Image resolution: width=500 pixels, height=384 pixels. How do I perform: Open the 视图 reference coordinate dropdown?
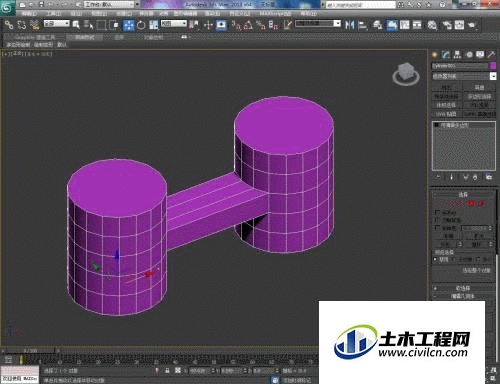click(x=173, y=24)
